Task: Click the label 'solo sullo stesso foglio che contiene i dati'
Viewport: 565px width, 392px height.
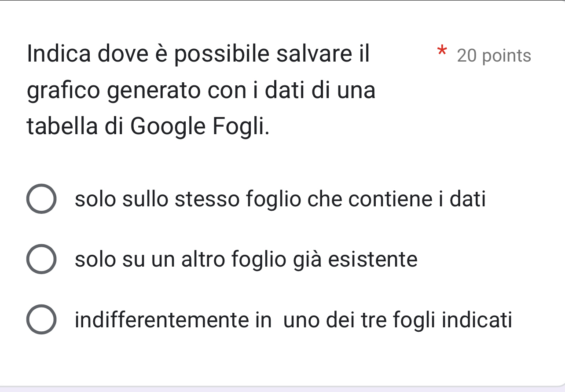Action: click(280, 199)
